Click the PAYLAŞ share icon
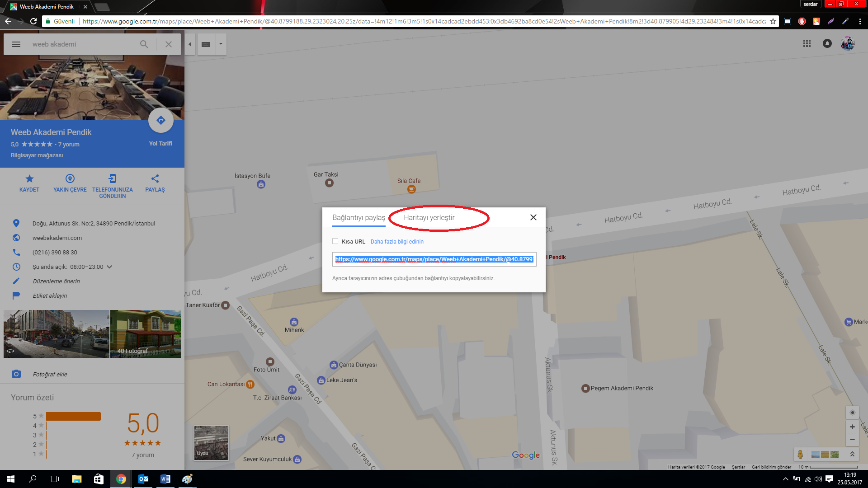This screenshot has height=488, width=868. 155,179
